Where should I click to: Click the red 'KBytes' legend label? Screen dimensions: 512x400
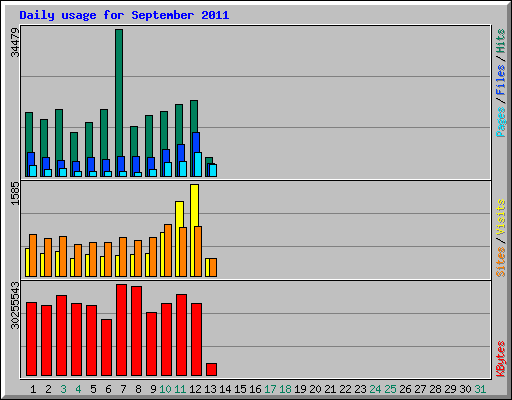point(501,359)
